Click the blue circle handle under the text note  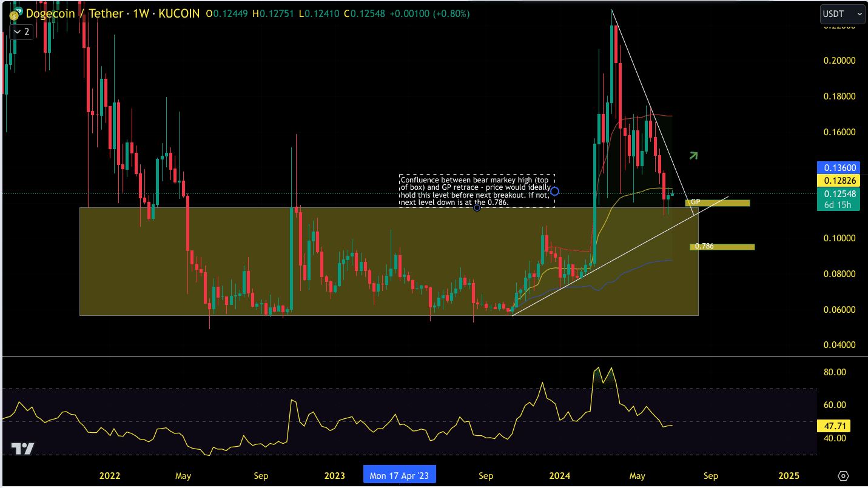477,208
